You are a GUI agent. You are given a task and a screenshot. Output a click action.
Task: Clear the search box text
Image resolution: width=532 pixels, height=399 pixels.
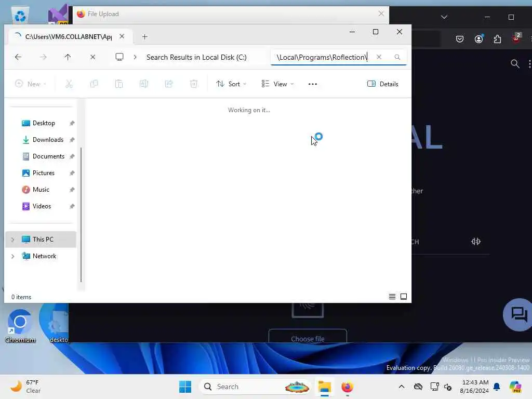click(x=379, y=57)
